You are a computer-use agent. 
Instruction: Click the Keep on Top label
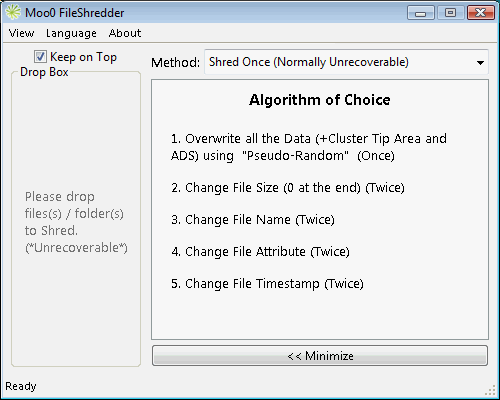pos(83,57)
